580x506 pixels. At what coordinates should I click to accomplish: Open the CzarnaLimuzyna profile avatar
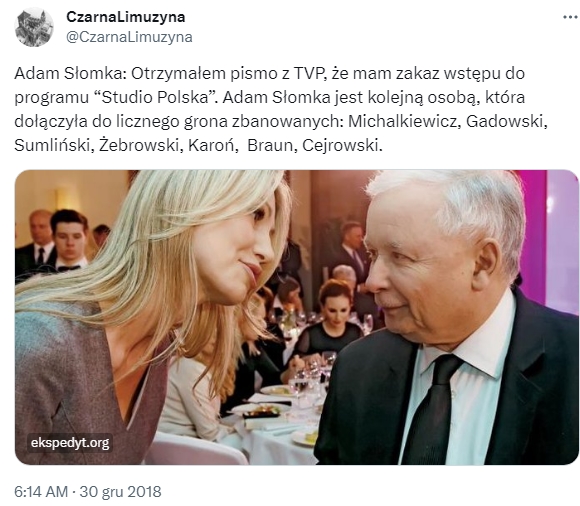pyautogui.click(x=34, y=27)
